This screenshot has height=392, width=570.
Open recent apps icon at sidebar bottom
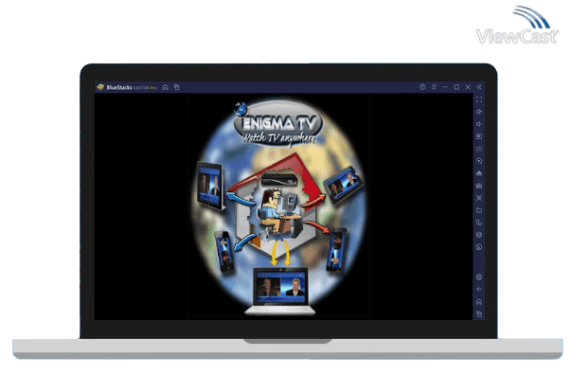(479, 313)
